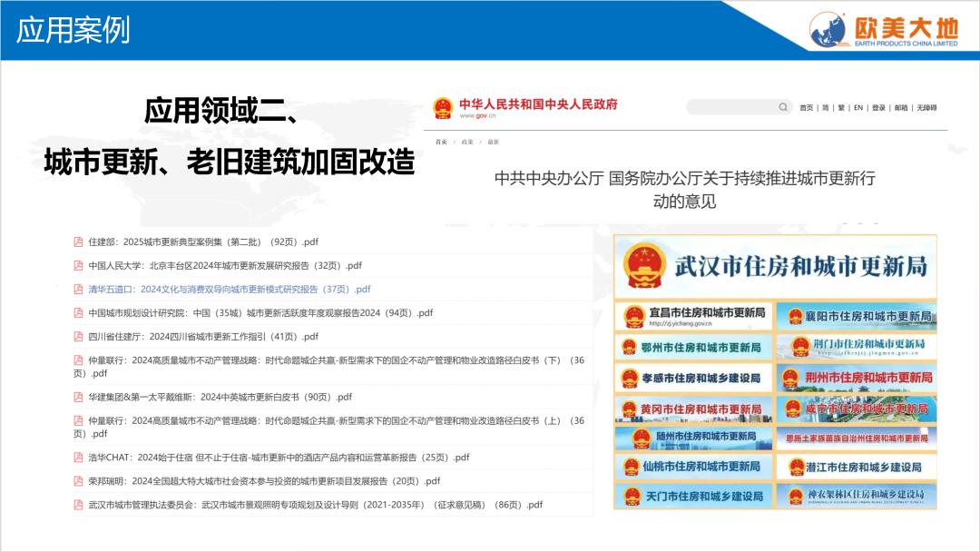Screen dimensions: 980x552
Task: Click the PDF icon next to 浩华CHAT report
Action: (x=79, y=458)
